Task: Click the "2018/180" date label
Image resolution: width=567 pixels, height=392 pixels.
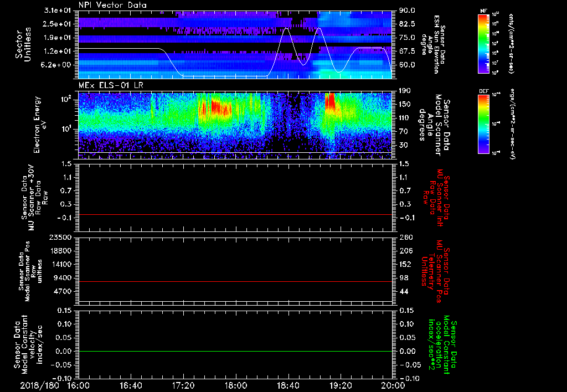Action: [39, 385]
